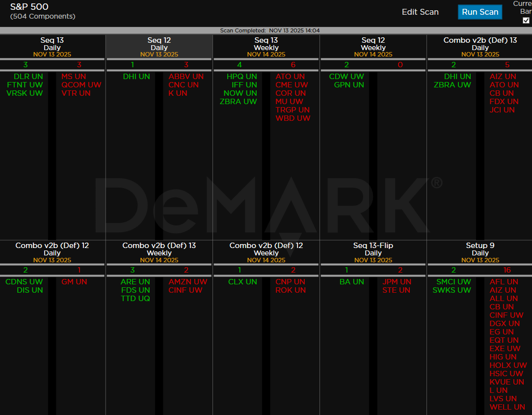Click ABBV UN in Seq 12 Daily

click(186, 77)
